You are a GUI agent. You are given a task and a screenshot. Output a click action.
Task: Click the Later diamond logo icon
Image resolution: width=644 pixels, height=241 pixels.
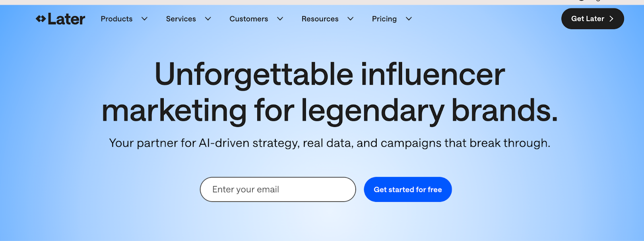point(41,19)
